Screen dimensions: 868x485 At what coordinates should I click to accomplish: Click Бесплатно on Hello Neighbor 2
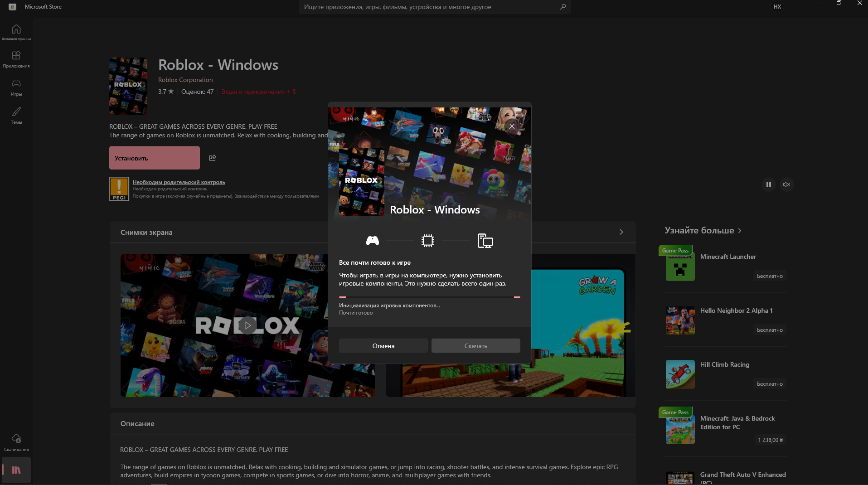(770, 330)
